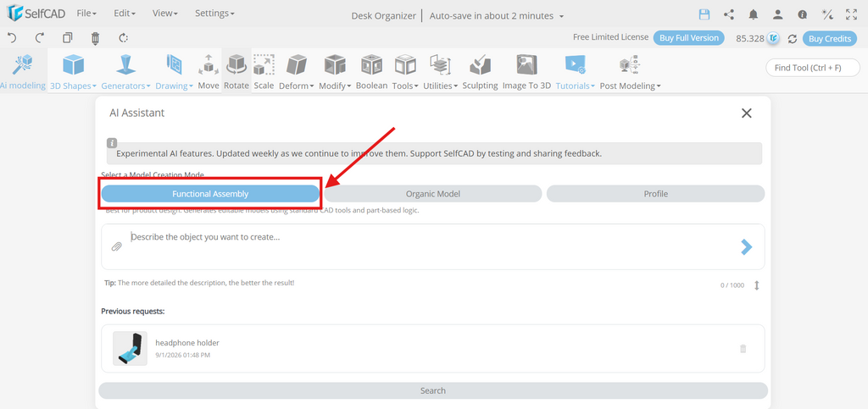Toggle fullscreen mode icon
Viewport: 868px width, 409px height.
click(851, 14)
